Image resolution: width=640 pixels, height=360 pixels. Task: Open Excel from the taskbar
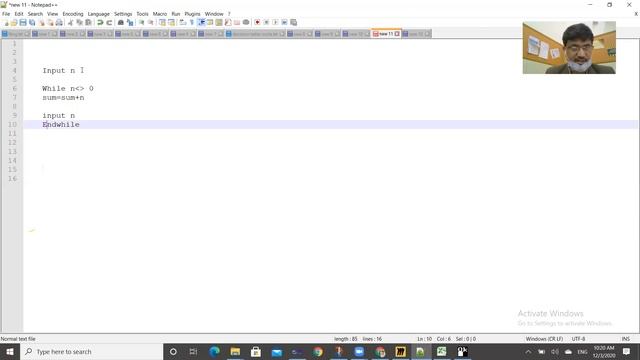[442, 351]
